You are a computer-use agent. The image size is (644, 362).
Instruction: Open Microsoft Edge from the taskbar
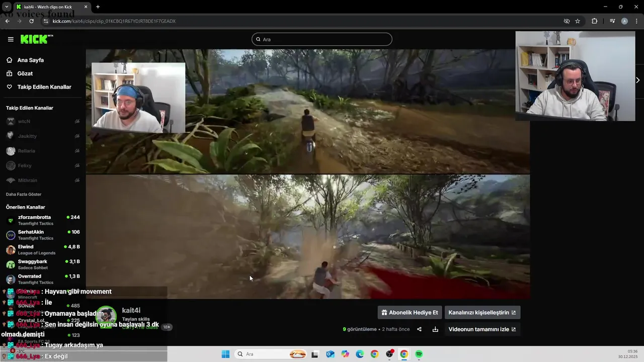(x=360, y=354)
